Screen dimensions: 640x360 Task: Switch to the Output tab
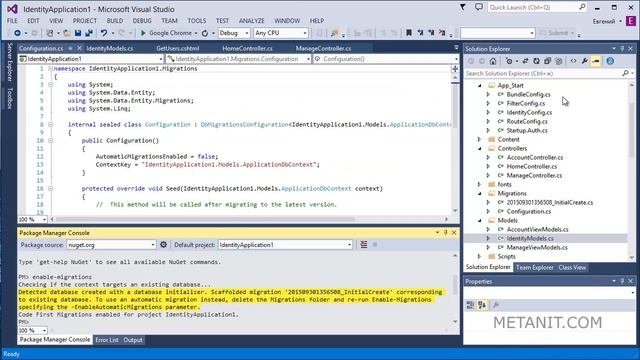tap(133, 340)
